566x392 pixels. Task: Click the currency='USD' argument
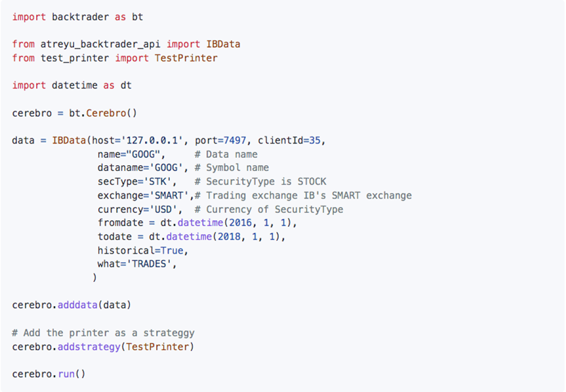(x=137, y=209)
